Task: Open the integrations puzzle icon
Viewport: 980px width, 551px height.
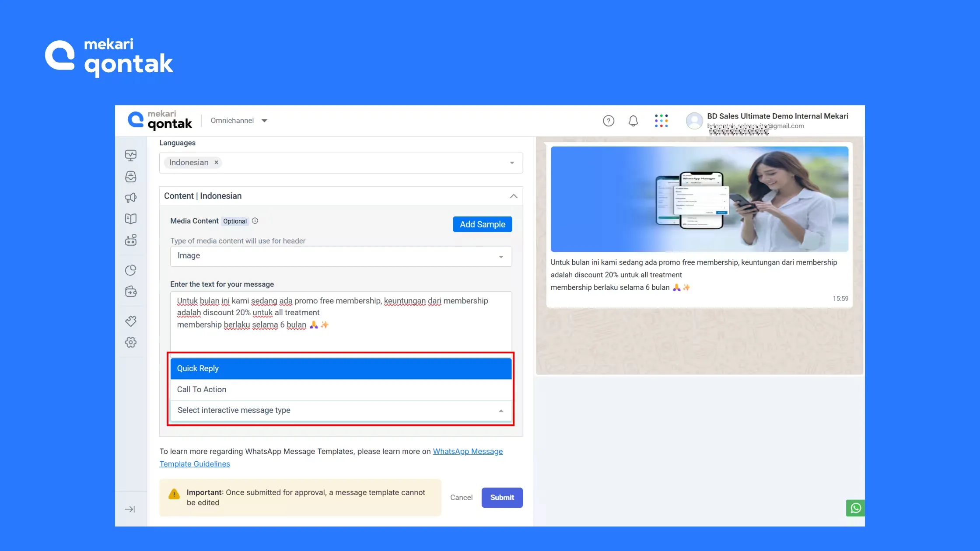Action: point(130,321)
